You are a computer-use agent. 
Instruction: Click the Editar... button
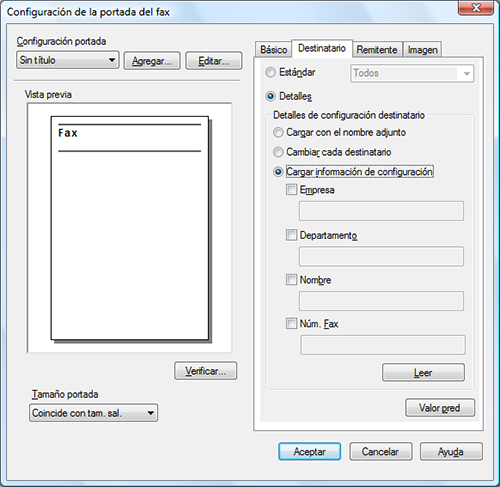(x=214, y=61)
